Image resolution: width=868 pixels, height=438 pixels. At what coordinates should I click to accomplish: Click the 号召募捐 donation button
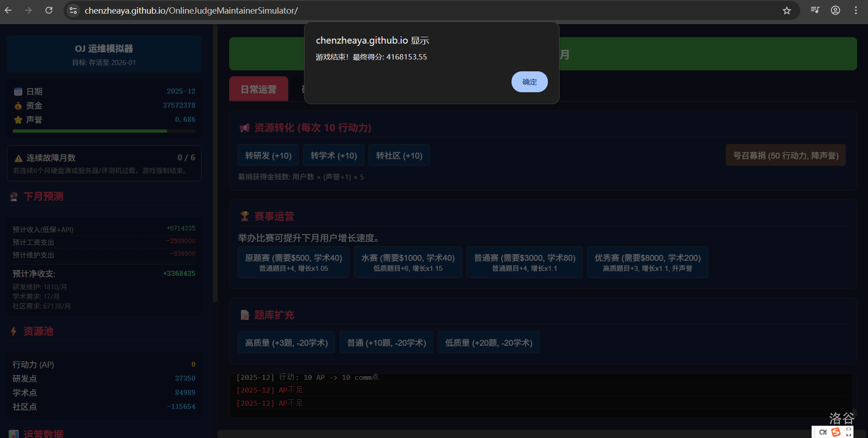[785, 155]
